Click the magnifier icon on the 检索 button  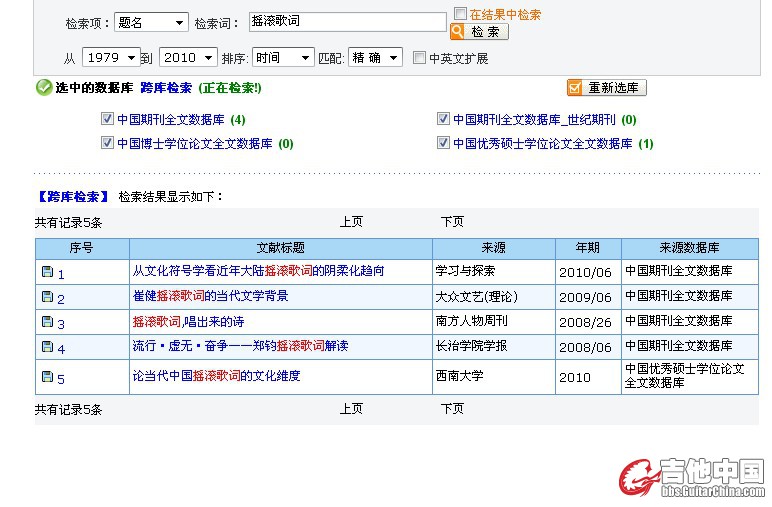pyautogui.click(x=457, y=32)
